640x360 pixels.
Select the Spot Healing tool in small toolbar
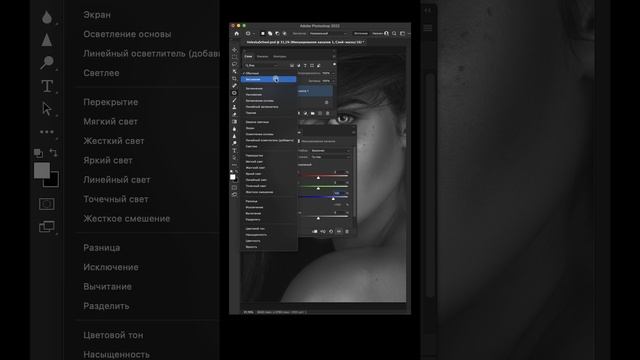click(234, 93)
